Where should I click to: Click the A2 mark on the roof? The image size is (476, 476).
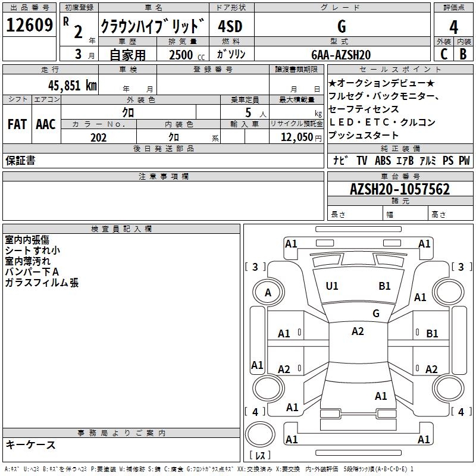(358, 331)
